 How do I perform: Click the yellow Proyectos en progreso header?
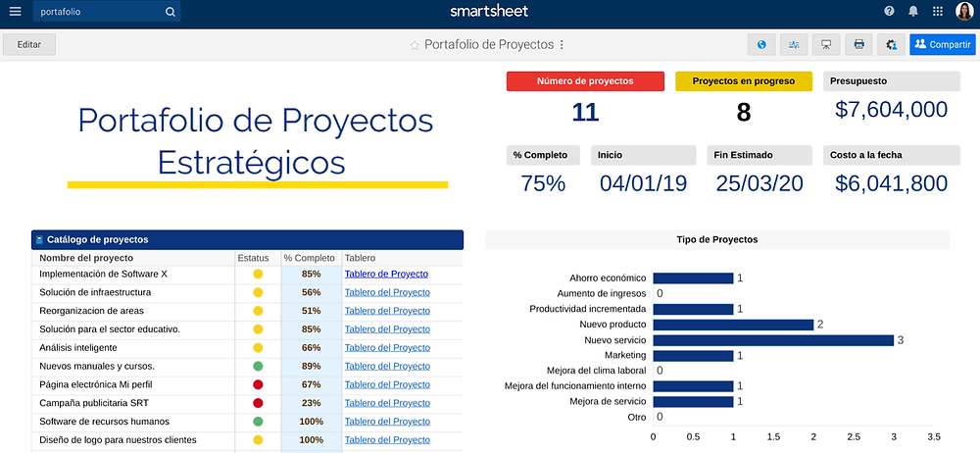click(744, 81)
